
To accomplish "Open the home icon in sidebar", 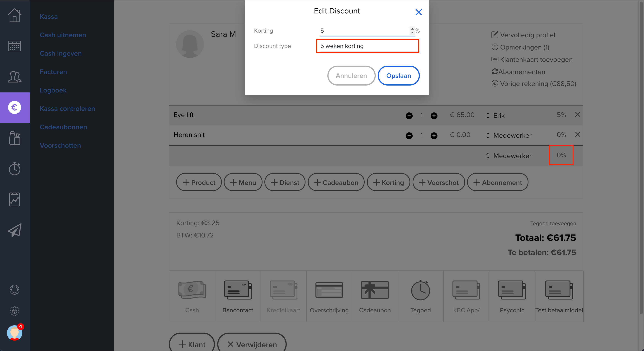I will click(15, 16).
